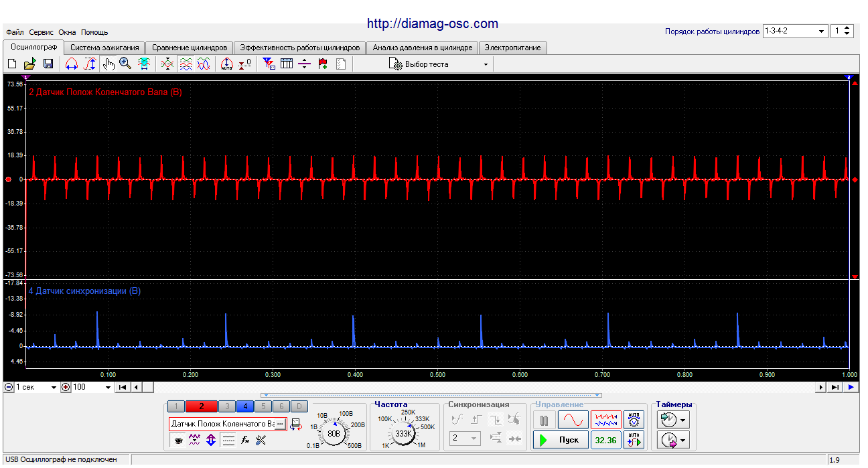The height and width of the screenshot is (468, 868).
Task: Adjust the 333K Частота frequency knob
Action: pyautogui.click(x=404, y=433)
